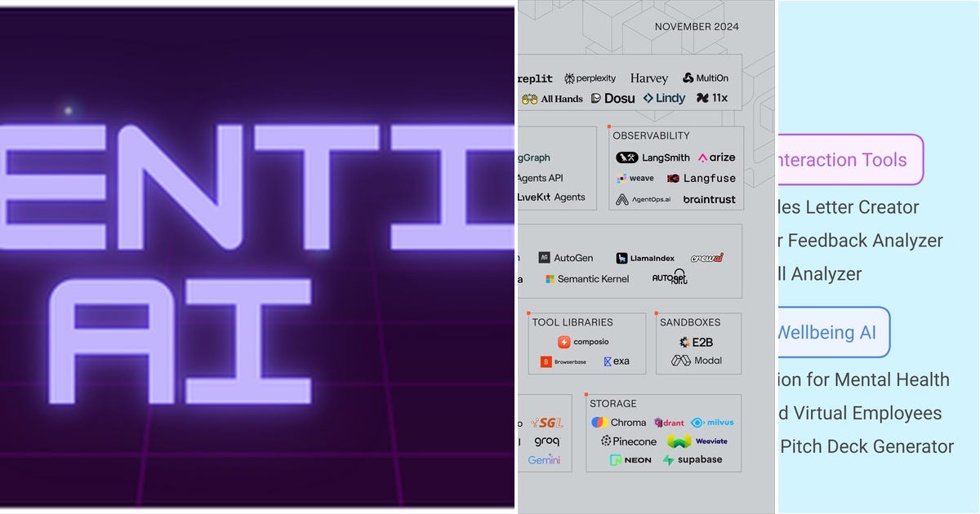Select the AgentOps.ai icon
Screen dimensions: 980x514
point(643,199)
